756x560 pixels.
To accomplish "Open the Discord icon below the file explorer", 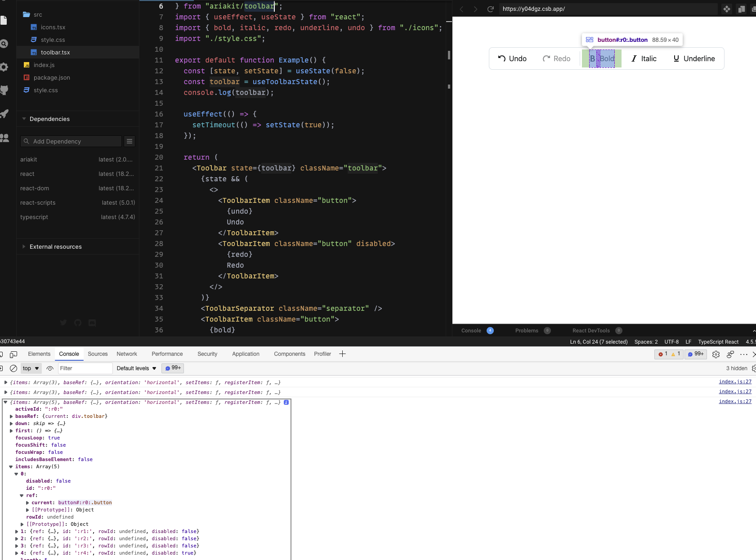I will point(92,323).
